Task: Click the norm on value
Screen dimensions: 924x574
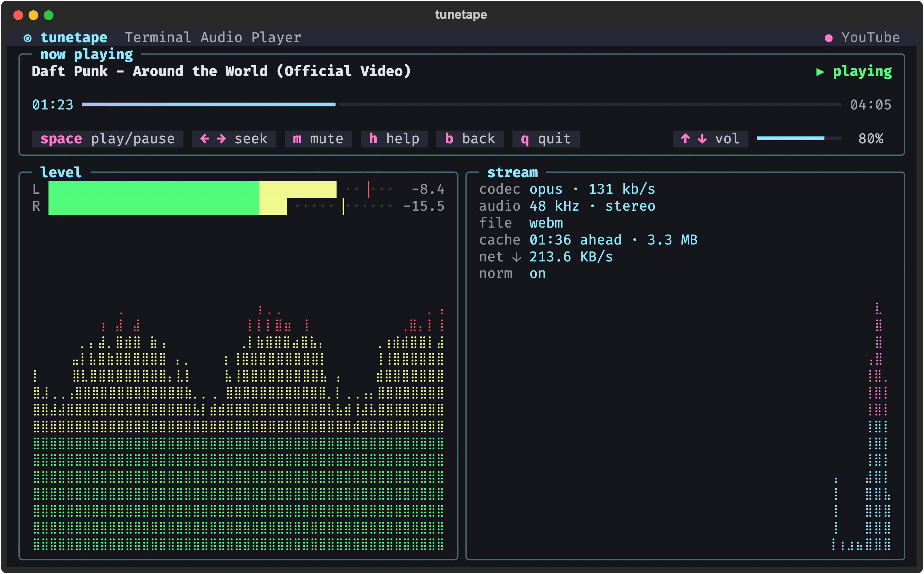Action: tap(537, 274)
